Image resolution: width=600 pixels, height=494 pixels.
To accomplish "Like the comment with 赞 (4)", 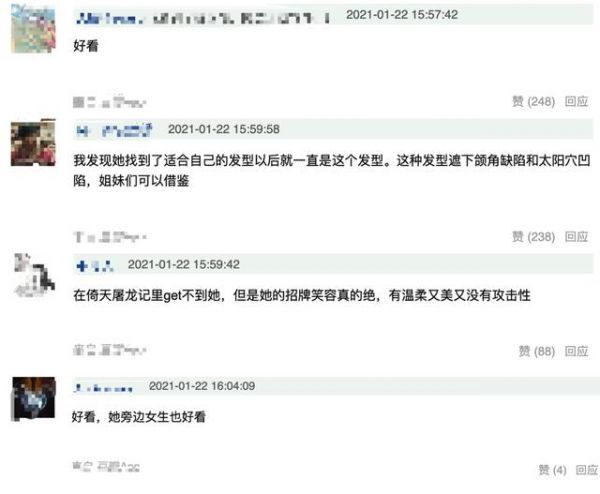I will pyautogui.click(x=553, y=470).
